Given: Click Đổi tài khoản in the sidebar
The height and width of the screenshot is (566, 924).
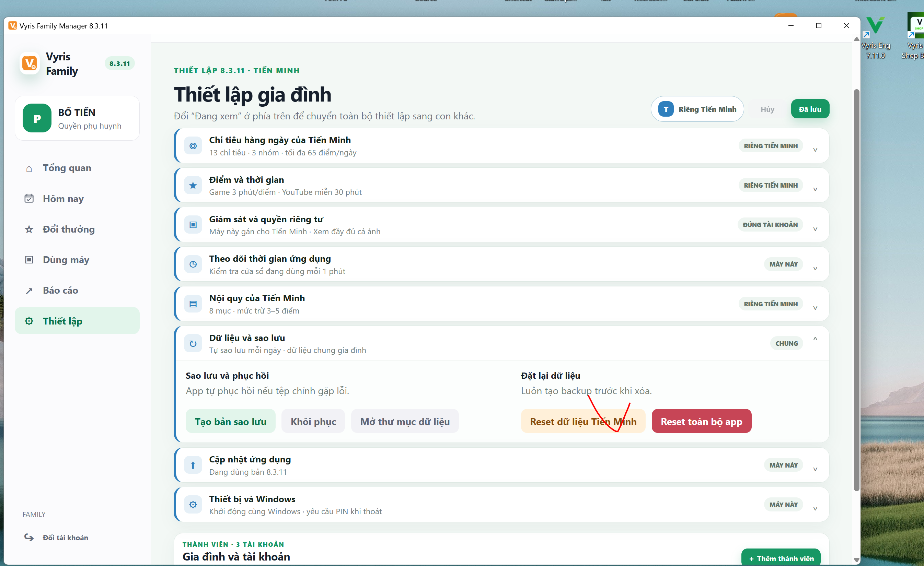Looking at the screenshot, I should tap(65, 538).
